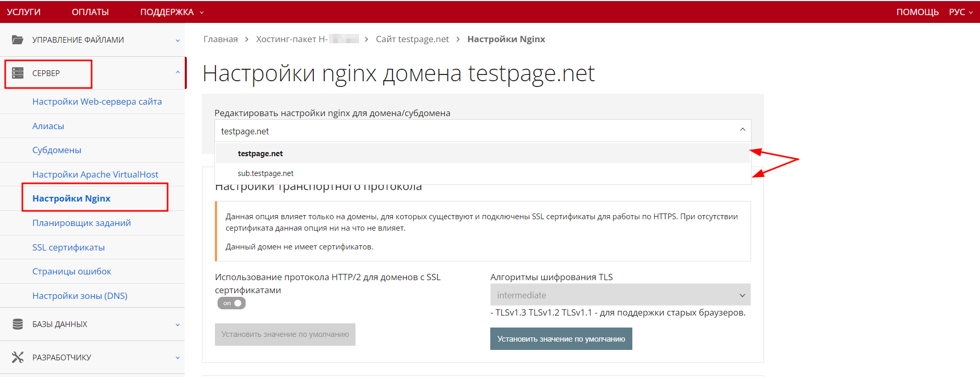Open Планировщик заданий page
The image size is (980, 377).
[81, 223]
